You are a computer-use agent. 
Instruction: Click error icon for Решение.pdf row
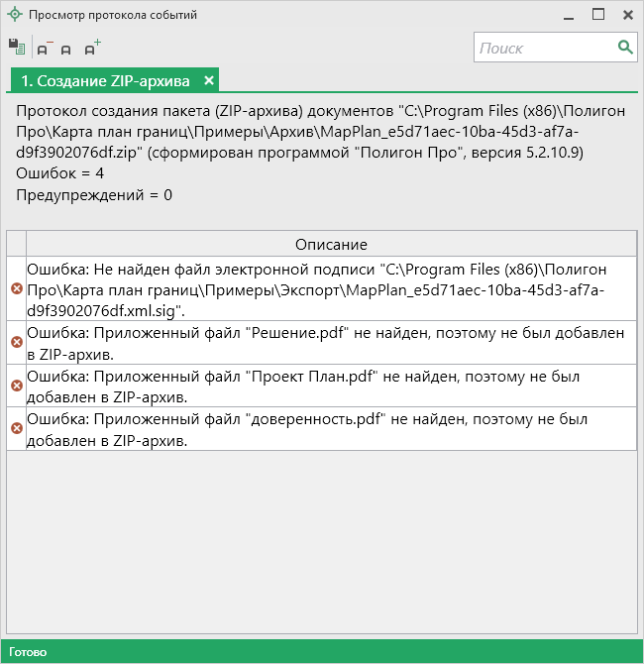point(16,342)
